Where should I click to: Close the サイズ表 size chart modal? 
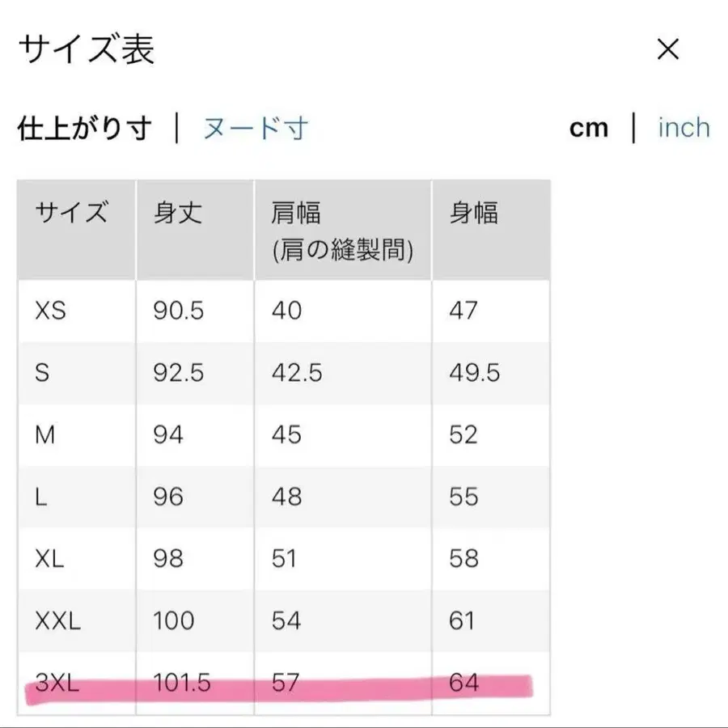coord(668,50)
